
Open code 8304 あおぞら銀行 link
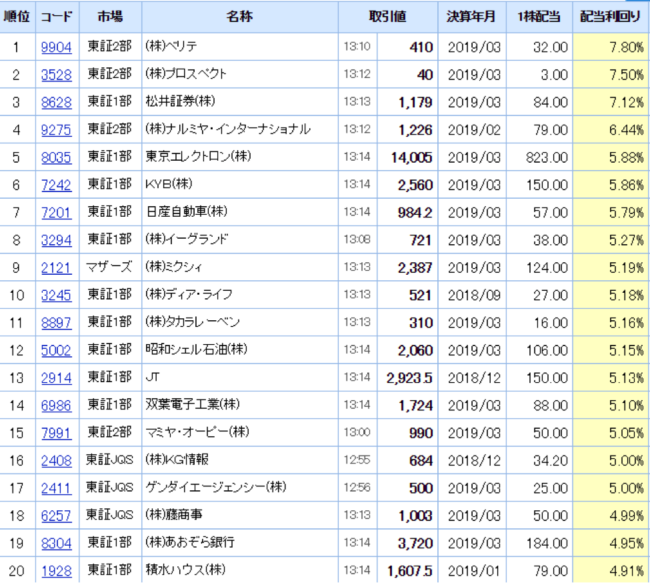[56, 541]
